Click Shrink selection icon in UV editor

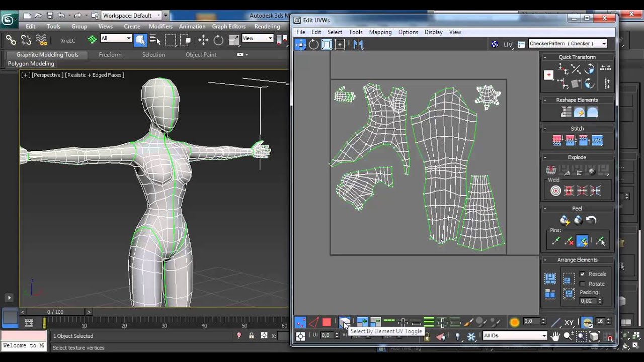tap(375, 322)
